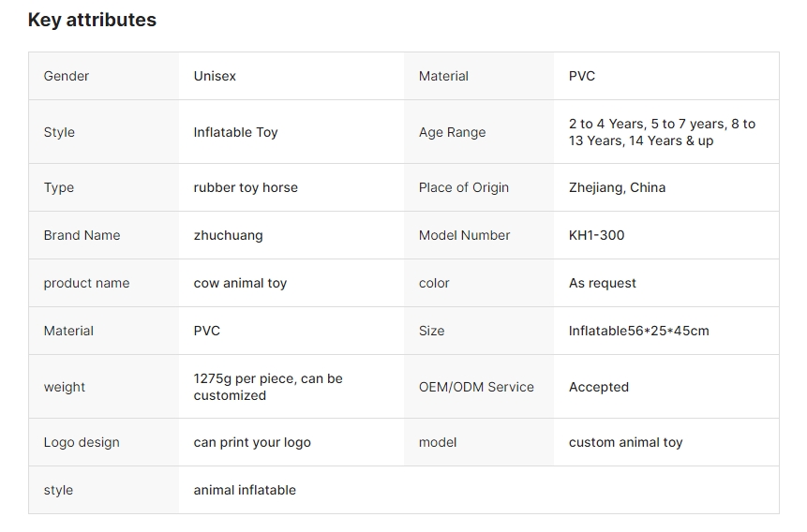
Task: Click the Brand Name label
Action: pos(82,235)
